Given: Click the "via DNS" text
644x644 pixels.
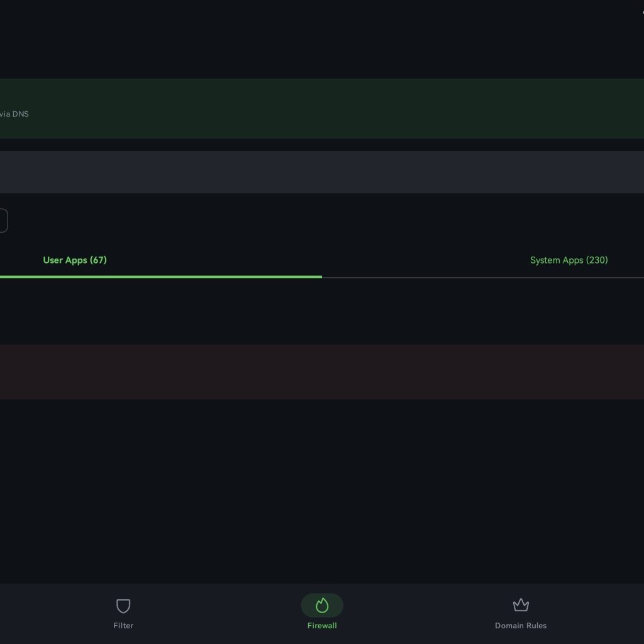Looking at the screenshot, I should pos(14,114).
